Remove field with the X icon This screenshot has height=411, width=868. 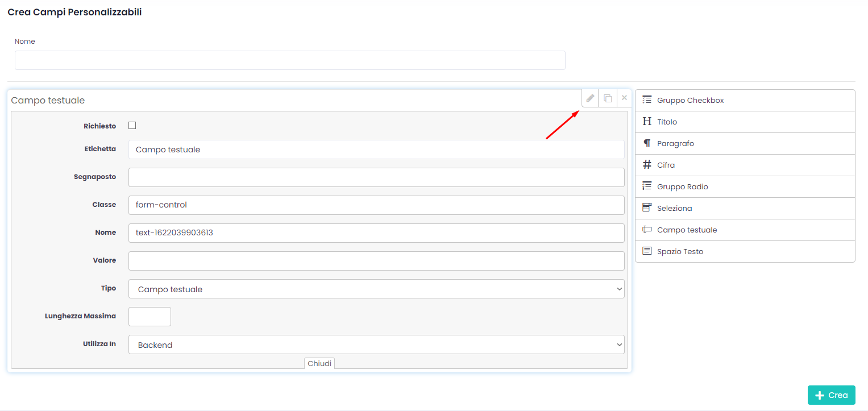click(x=624, y=98)
